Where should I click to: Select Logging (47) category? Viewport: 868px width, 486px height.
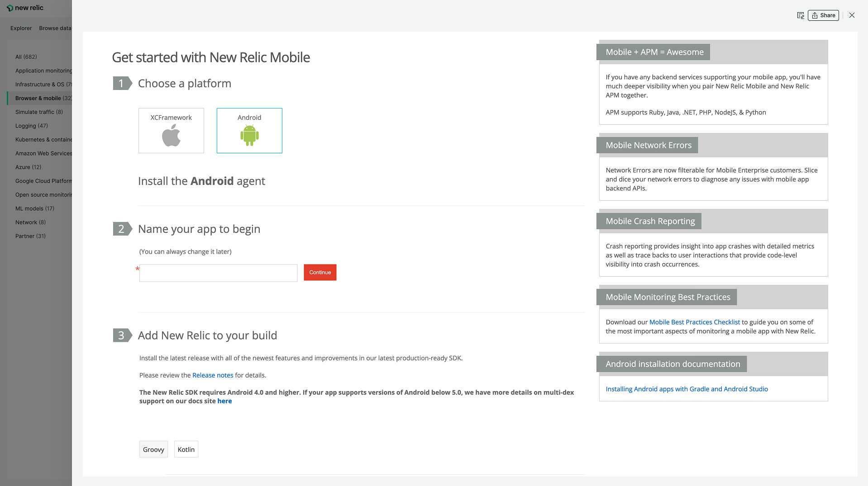(x=31, y=126)
